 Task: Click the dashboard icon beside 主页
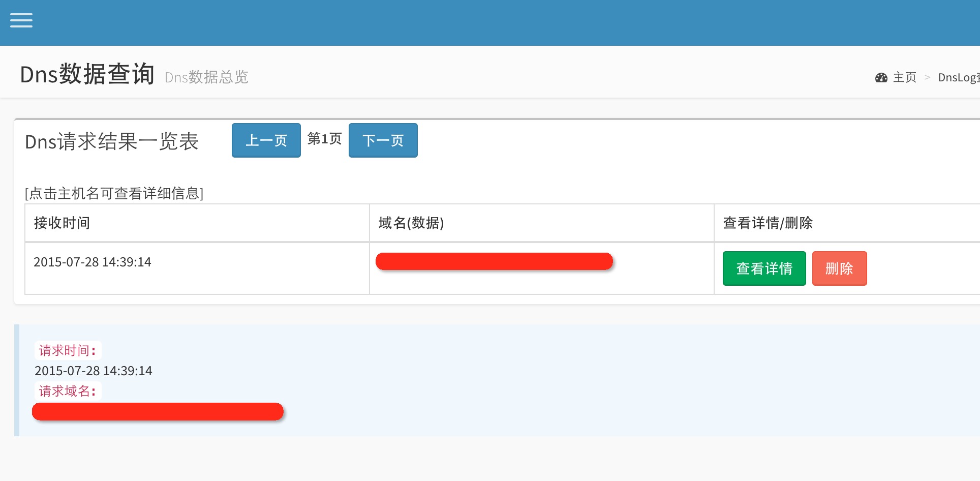881,77
